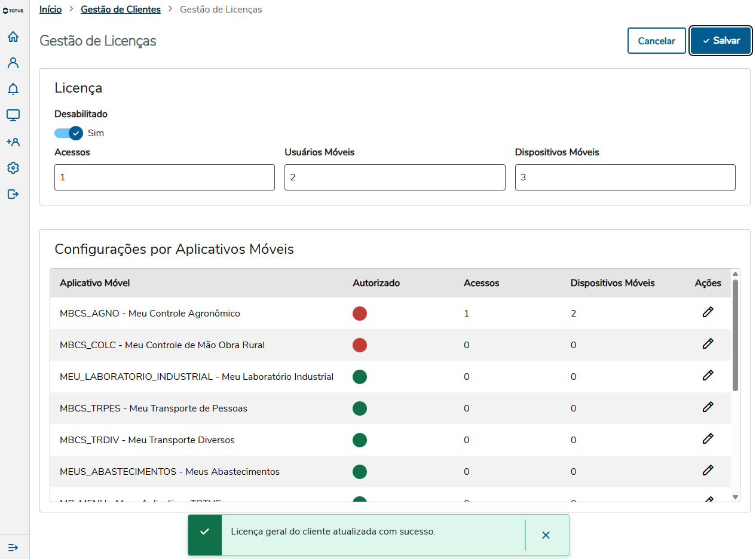Viewport: 756px width, 559px height.
Task: Open the notifications bell icon
Action: tap(13, 89)
